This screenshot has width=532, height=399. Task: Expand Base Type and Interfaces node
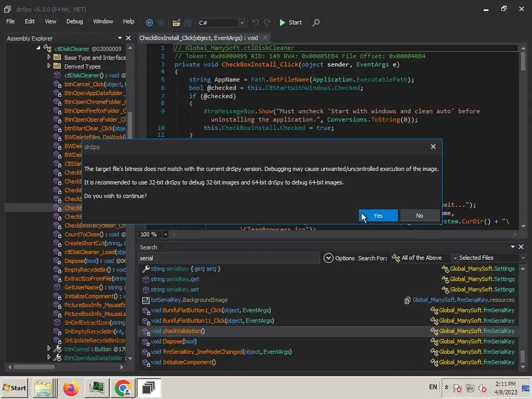tap(48, 57)
